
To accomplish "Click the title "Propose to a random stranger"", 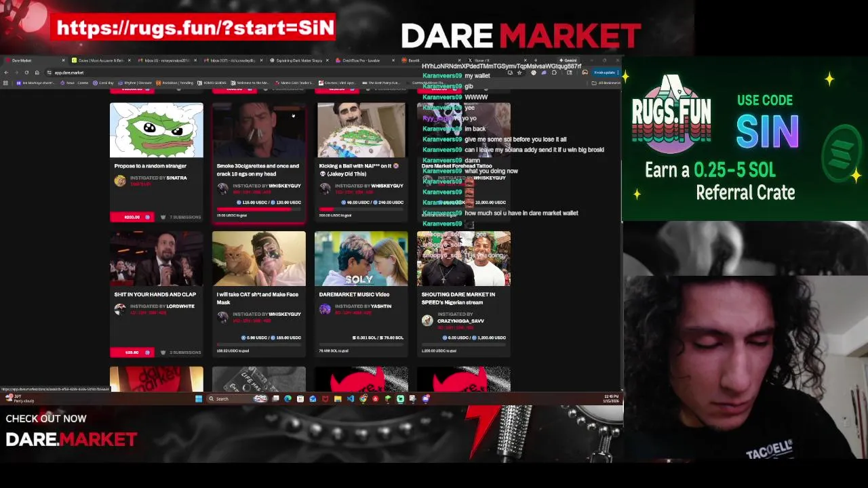I will pyautogui.click(x=151, y=166).
